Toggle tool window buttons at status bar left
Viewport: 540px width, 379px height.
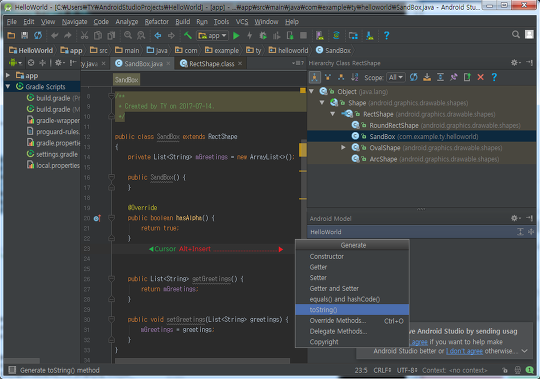12,370
